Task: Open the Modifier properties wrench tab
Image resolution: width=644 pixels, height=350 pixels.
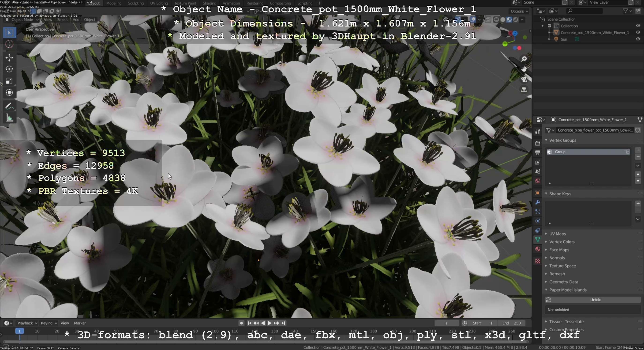Action: [538, 202]
